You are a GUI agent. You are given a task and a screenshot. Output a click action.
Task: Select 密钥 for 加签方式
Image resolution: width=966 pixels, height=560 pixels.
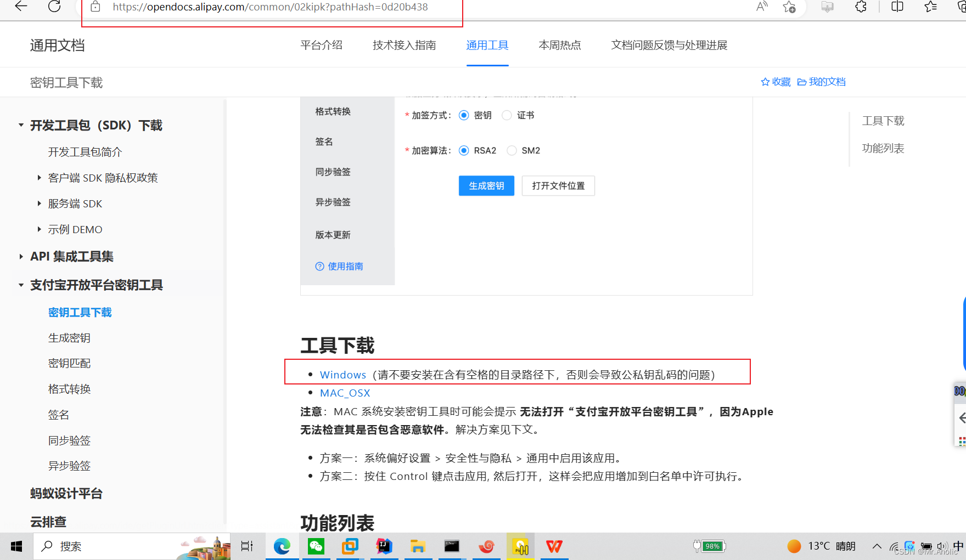coord(464,115)
